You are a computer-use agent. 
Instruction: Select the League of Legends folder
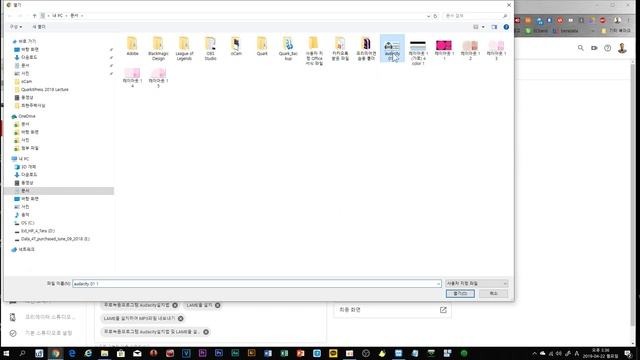click(184, 48)
